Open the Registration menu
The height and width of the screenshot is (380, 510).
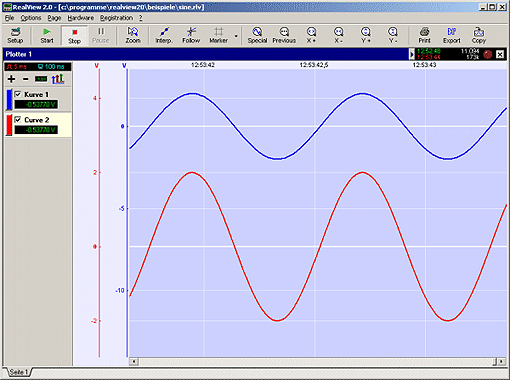pyautogui.click(x=116, y=18)
